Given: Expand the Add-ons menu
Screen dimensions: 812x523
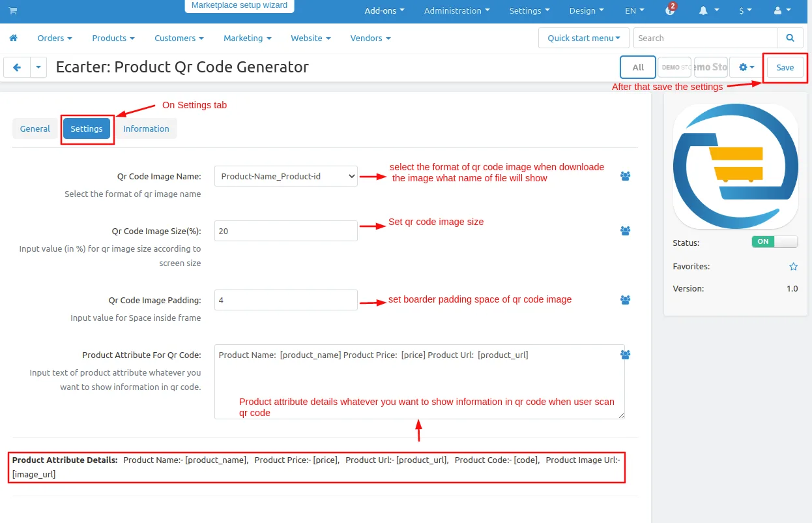Looking at the screenshot, I should pos(384,11).
